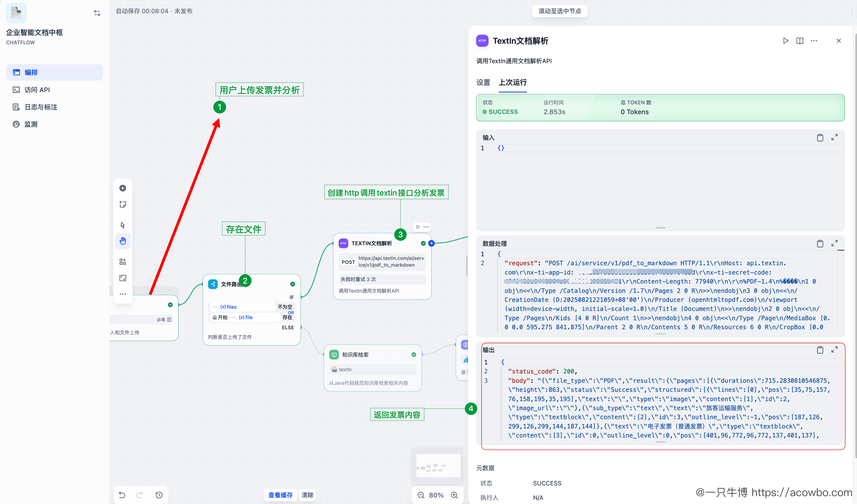The width and height of the screenshot is (857, 504).
Task: Switch to the 设置 tab
Action: click(x=483, y=82)
